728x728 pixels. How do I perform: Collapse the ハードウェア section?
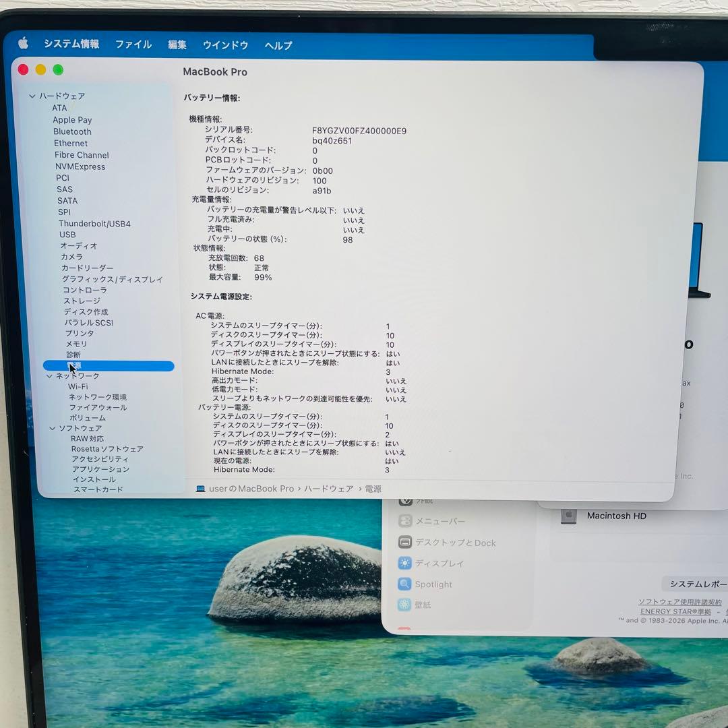click(32, 96)
